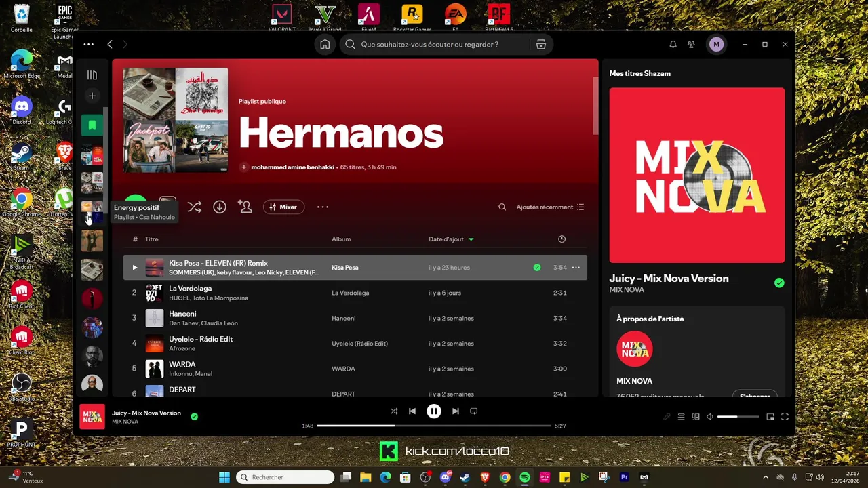This screenshot has height=488, width=868.
Task: Open the three-dot menu at top left
Action: tap(88, 44)
